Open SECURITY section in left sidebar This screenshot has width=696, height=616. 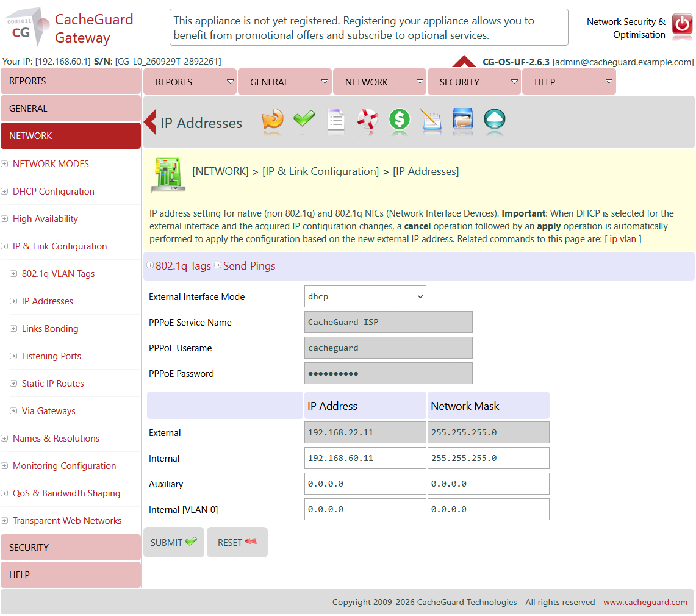click(x=71, y=548)
